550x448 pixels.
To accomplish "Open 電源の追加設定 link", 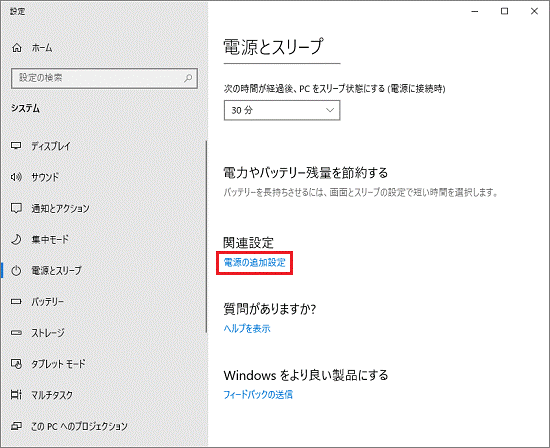I will (255, 262).
